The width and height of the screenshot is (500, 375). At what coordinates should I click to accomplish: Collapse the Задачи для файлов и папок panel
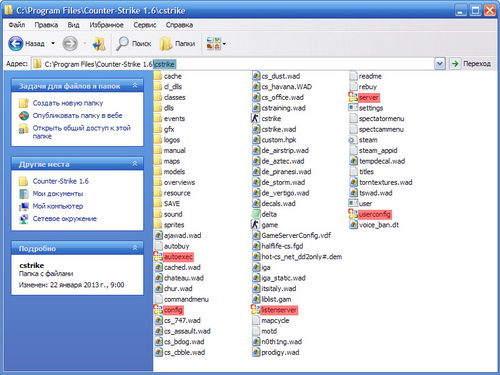135,86
